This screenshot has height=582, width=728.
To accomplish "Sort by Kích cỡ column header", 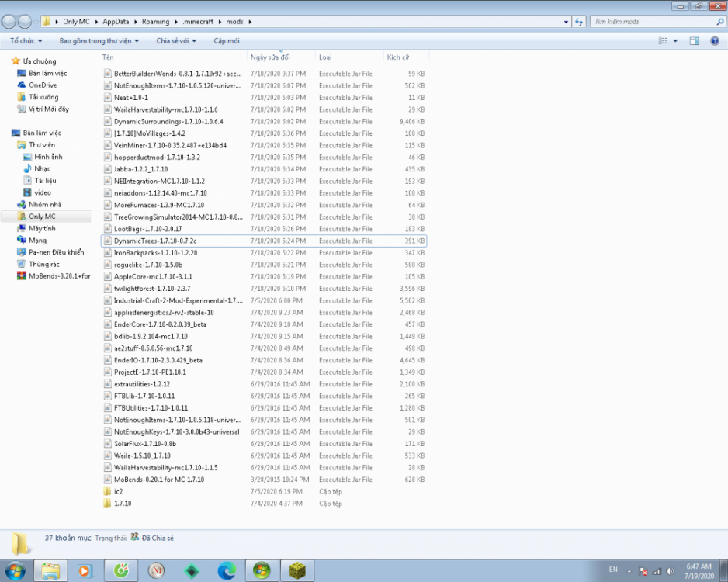I will click(406, 57).
